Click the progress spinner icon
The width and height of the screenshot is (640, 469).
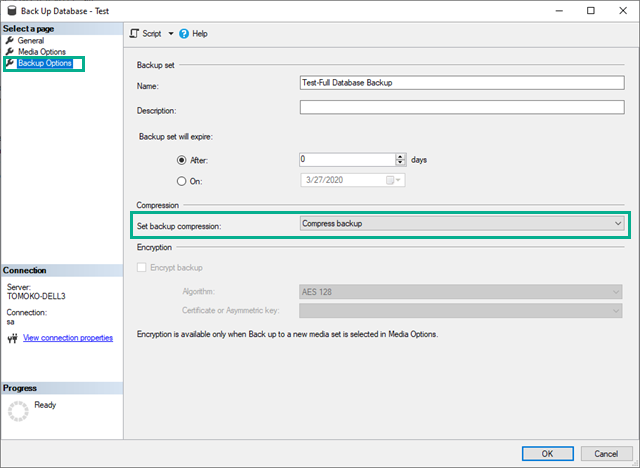18,411
